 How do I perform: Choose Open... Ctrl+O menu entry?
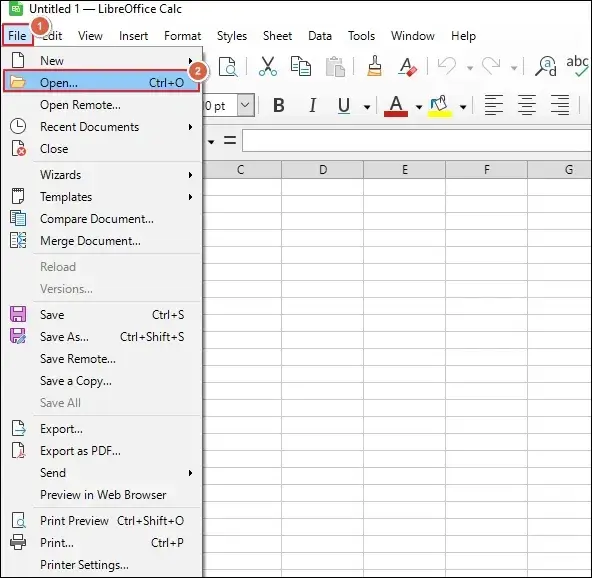tap(102, 82)
